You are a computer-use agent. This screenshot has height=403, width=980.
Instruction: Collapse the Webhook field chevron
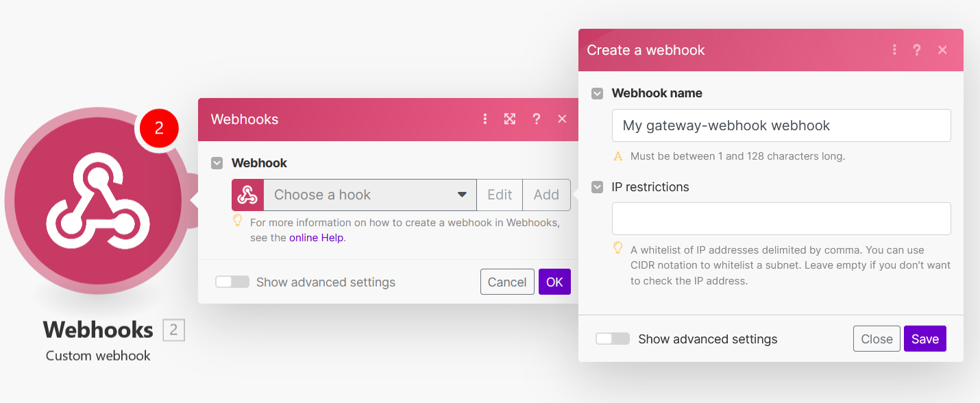pyautogui.click(x=217, y=163)
